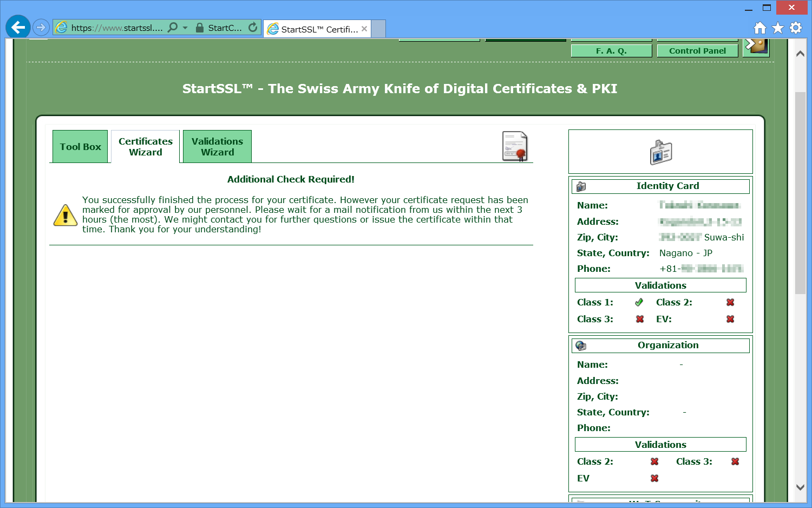This screenshot has height=508, width=812.
Task: Click the browser back arrow button
Action: coord(18,27)
